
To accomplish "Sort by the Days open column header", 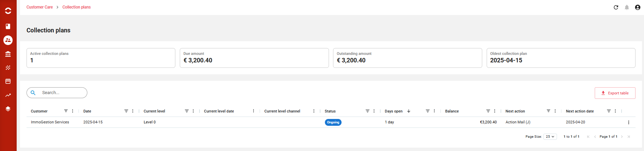I will [x=394, y=111].
